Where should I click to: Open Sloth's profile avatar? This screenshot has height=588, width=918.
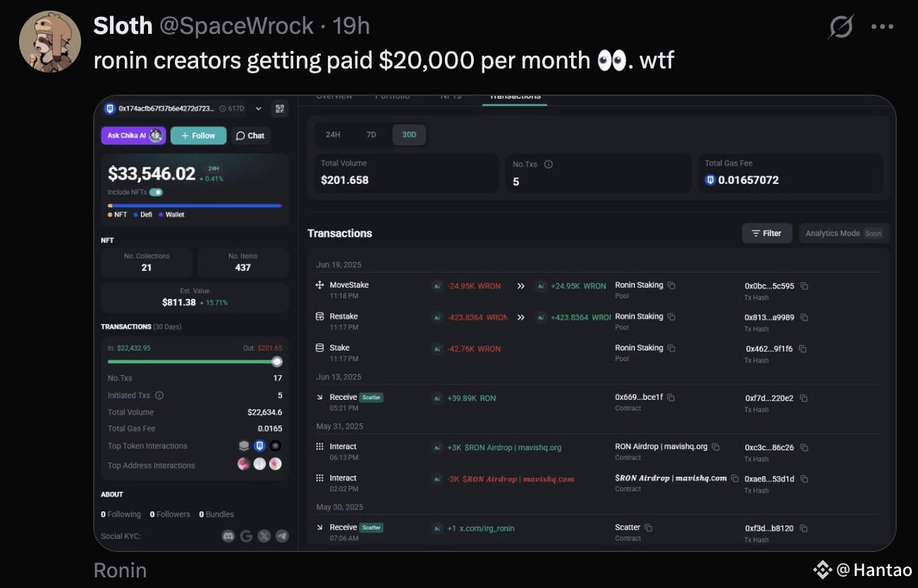pyautogui.click(x=49, y=41)
